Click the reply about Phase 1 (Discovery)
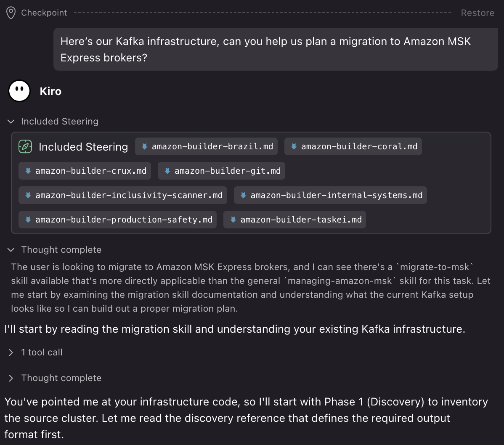The height and width of the screenshot is (445, 504). point(246,418)
